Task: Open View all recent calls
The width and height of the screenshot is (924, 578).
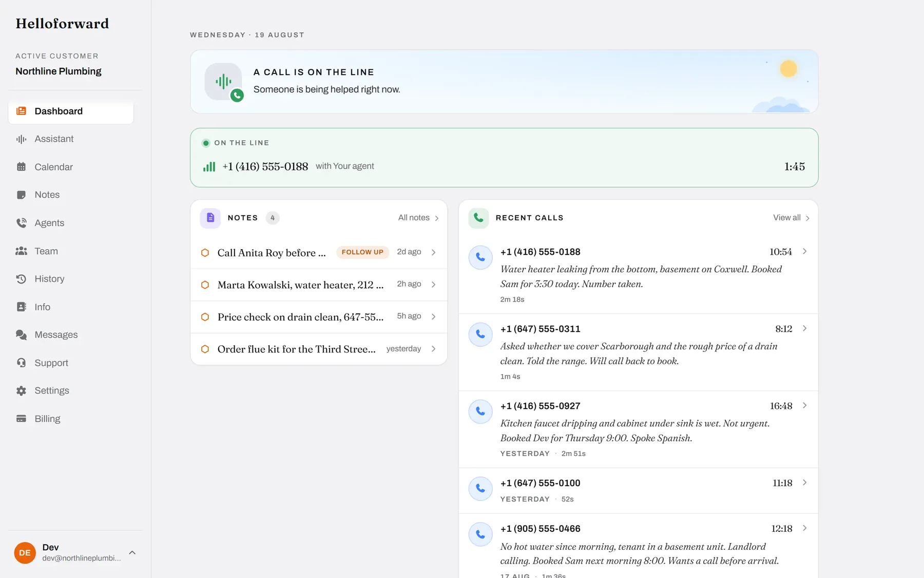Action: pyautogui.click(x=791, y=218)
